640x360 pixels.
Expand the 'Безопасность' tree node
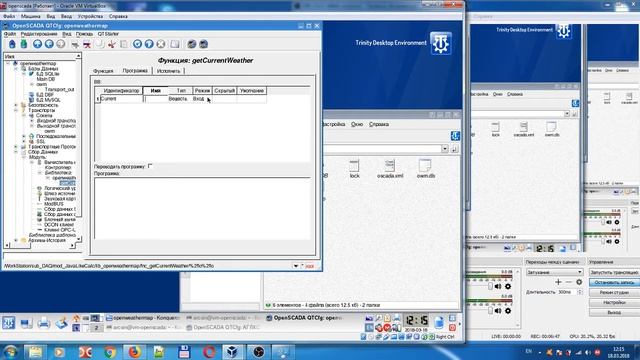coord(16,105)
